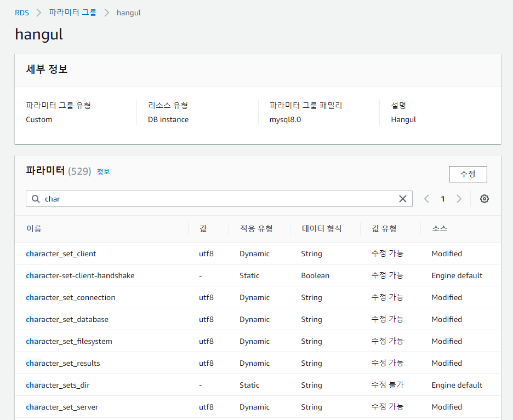Select the character_set_server parameter row
Screen dimensions: 513x420
point(62,407)
